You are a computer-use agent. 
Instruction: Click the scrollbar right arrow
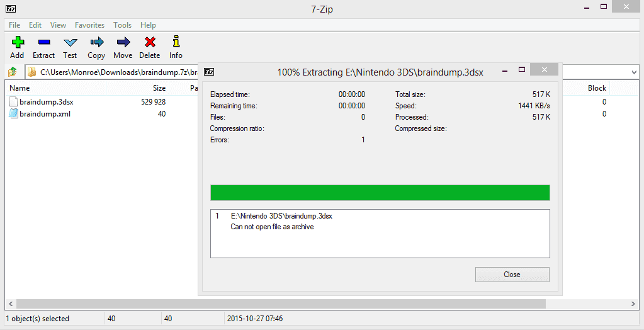[x=633, y=304]
